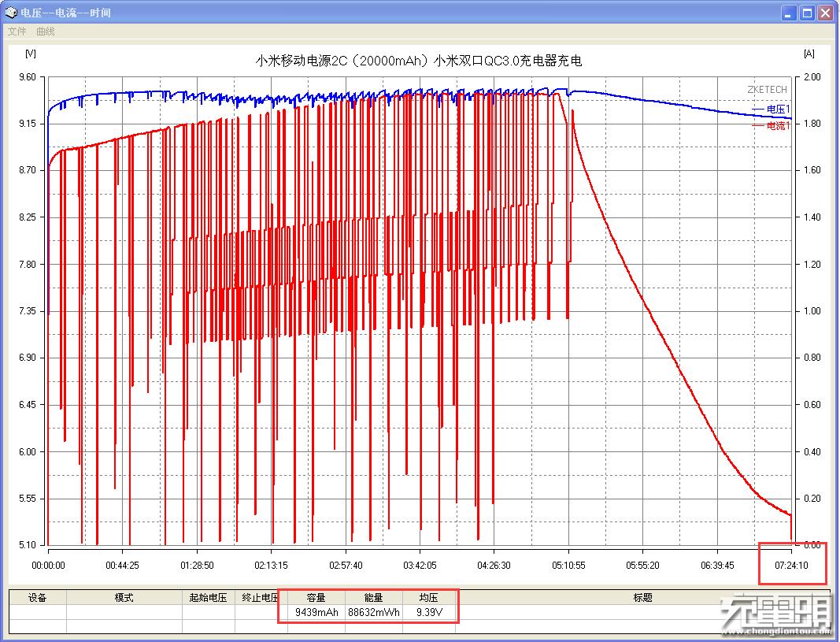
Task: Click the application icon in title bar
Action: coord(11,12)
